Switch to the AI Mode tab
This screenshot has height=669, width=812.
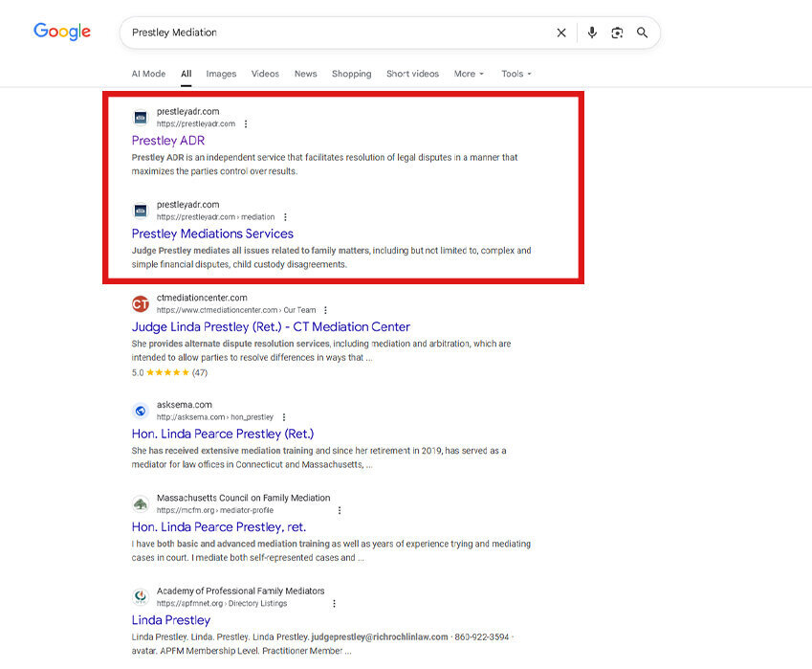[148, 74]
